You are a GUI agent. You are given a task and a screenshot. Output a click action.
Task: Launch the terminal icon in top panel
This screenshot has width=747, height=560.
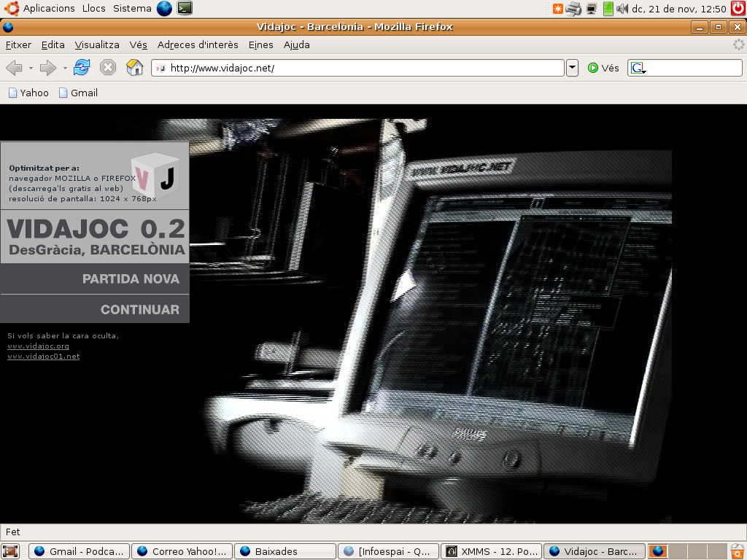(x=185, y=9)
